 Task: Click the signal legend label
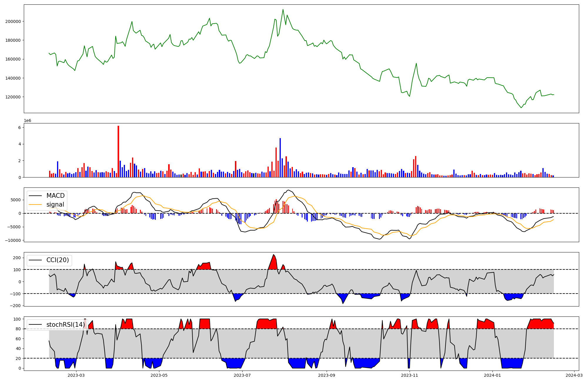point(55,205)
